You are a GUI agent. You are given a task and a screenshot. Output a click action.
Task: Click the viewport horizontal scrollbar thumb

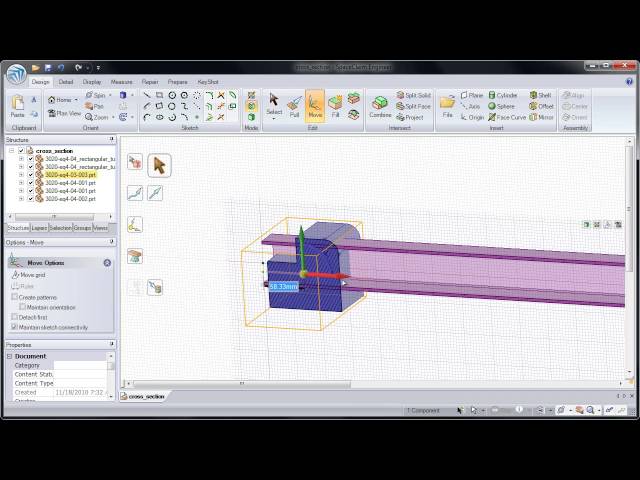[x=242, y=384]
